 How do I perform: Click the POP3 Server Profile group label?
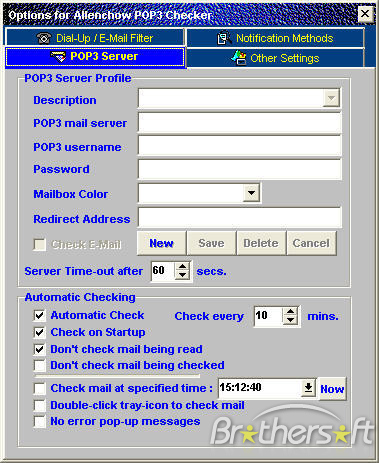pos(78,78)
